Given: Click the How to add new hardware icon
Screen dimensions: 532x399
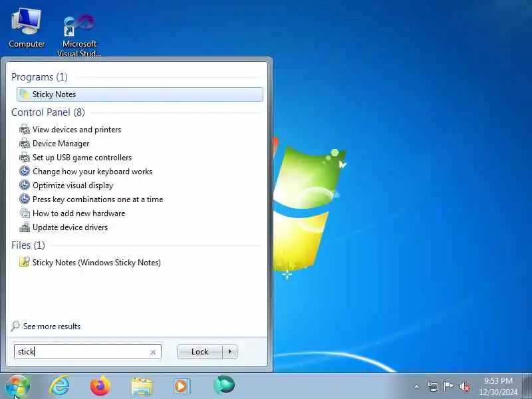Looking at the screenshot, I should pyautogui.click(x=25, y=213).
